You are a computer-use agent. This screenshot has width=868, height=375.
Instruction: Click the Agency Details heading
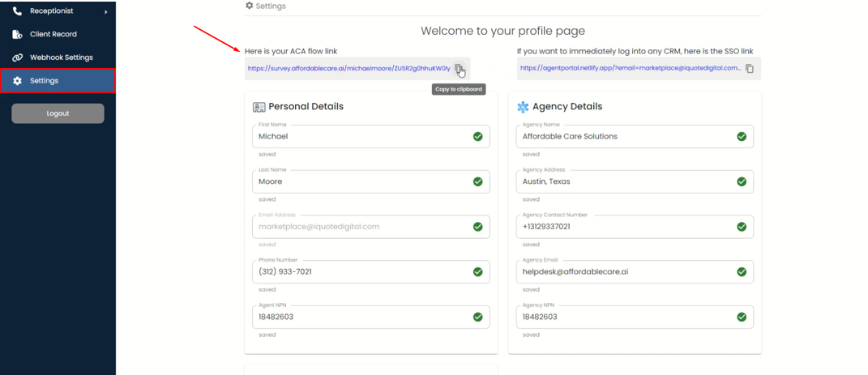(x=567, y=107)
